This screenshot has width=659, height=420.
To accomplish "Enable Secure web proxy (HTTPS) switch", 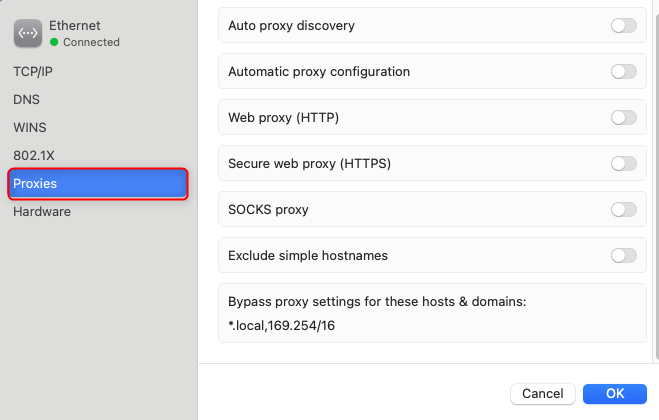I will 624,164.
